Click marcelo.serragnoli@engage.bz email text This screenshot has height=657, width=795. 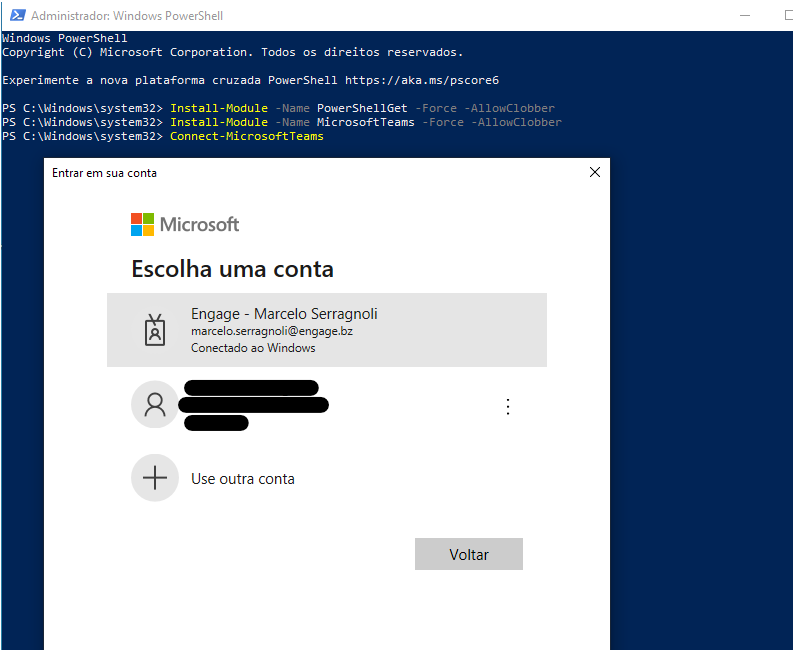272,331
